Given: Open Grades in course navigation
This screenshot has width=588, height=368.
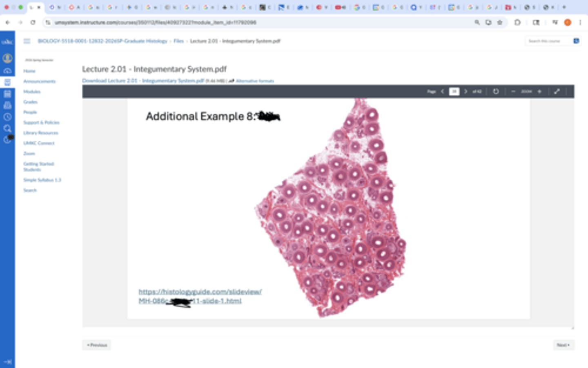Looking at the screenshot, I should click(30, 102).
